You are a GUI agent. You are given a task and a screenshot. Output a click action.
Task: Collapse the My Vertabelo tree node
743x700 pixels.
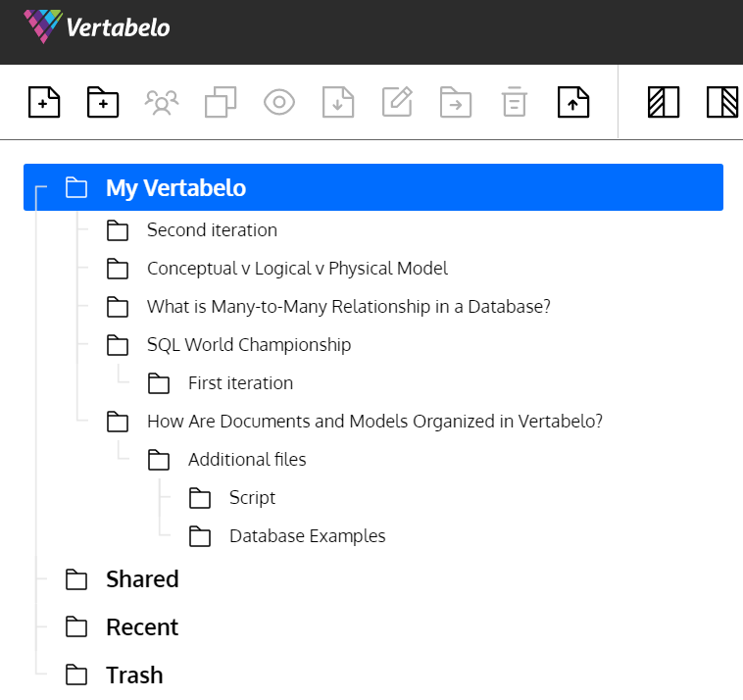[x=41, y=188]
